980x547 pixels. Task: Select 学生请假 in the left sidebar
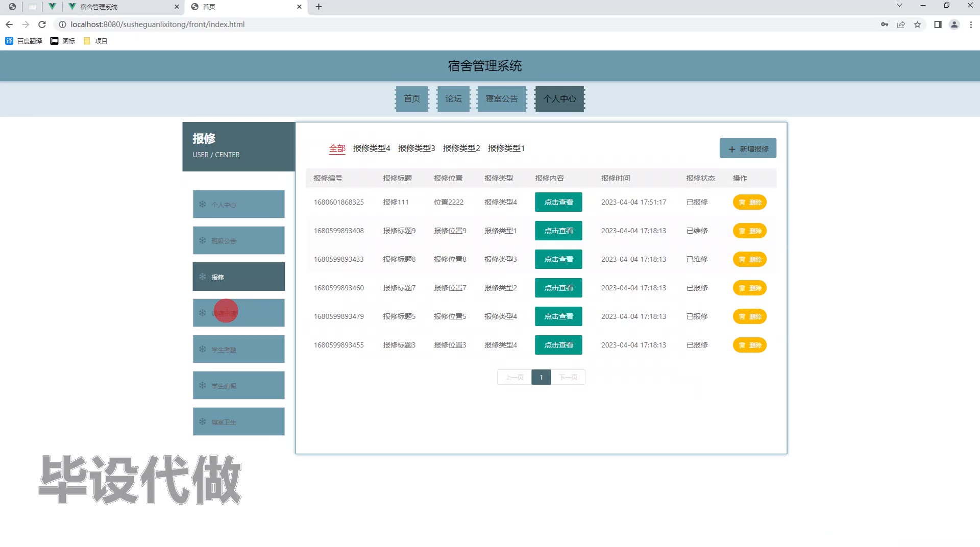[x=238, y=385]
